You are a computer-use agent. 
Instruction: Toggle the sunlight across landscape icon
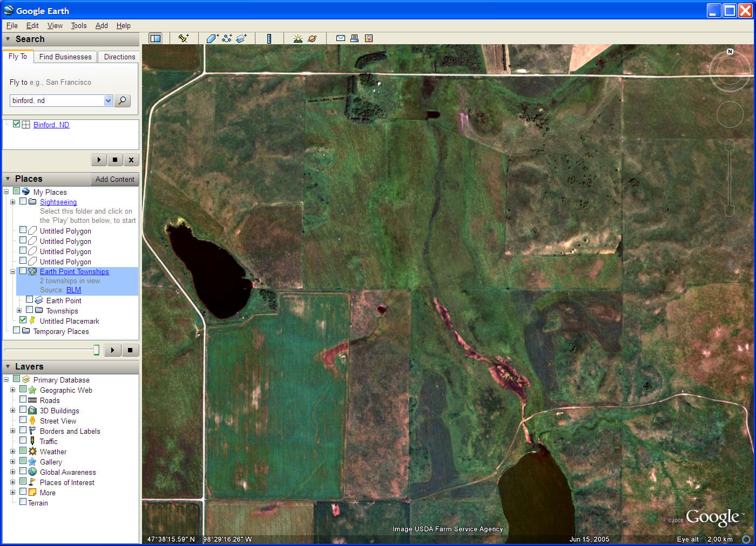[298, 38]
